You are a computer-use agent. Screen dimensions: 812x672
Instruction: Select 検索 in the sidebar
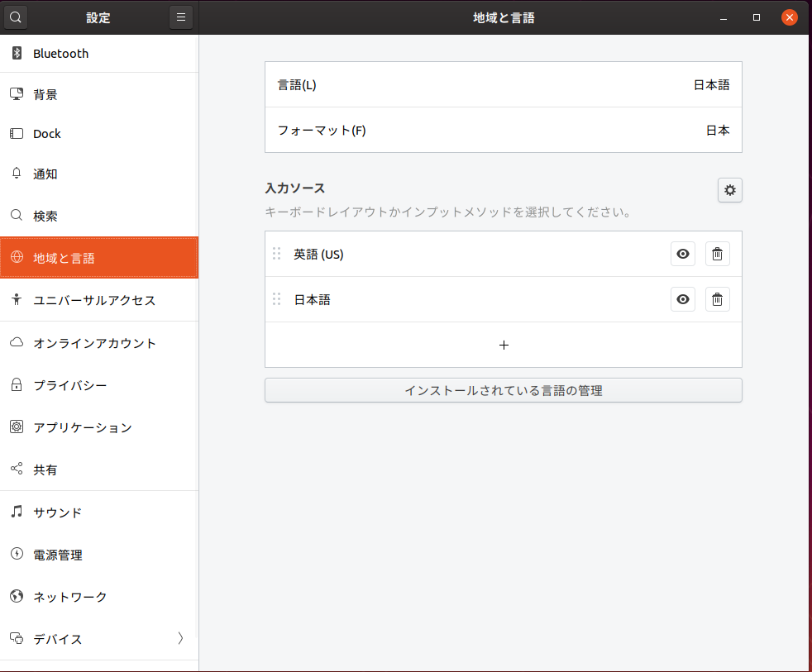[99, 216]
